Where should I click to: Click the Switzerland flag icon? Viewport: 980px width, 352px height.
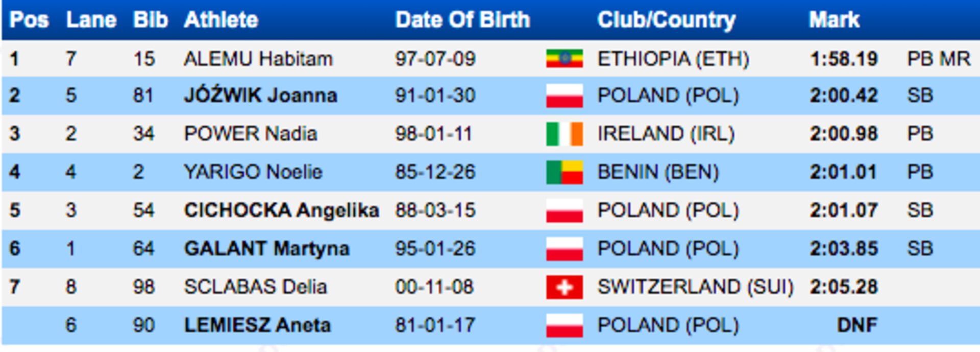(x=564, y=287)
